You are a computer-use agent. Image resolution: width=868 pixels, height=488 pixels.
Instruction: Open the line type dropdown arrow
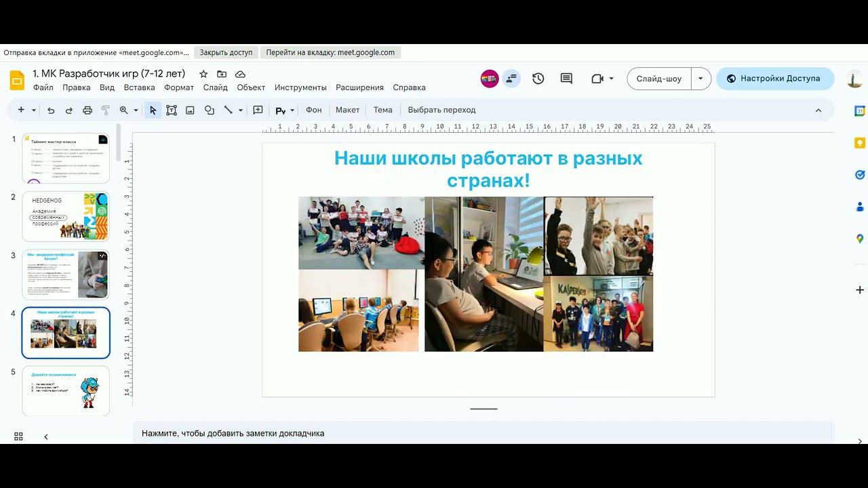(240, 110)
